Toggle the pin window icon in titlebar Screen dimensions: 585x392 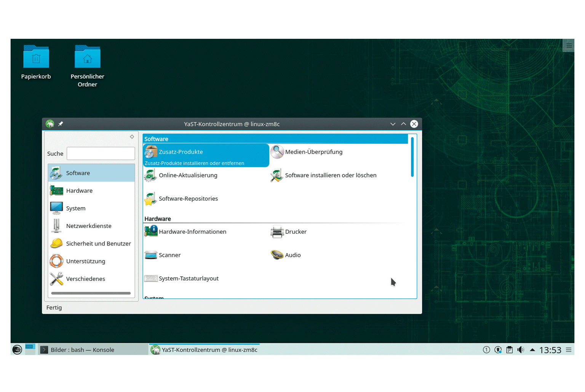point(61,124)
